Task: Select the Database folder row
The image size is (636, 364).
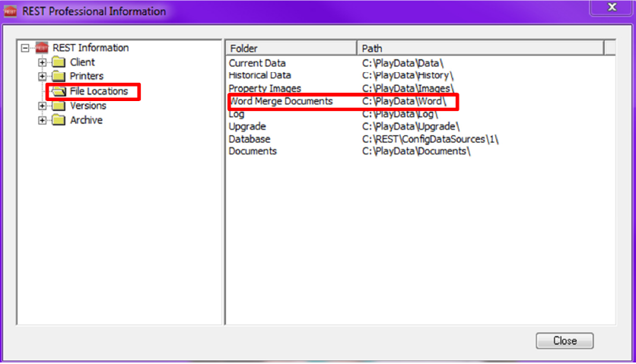Action: point(420,139)
